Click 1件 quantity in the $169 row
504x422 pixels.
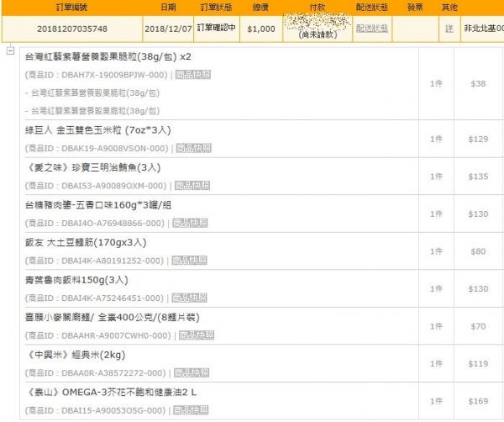(x=436, y=401)
